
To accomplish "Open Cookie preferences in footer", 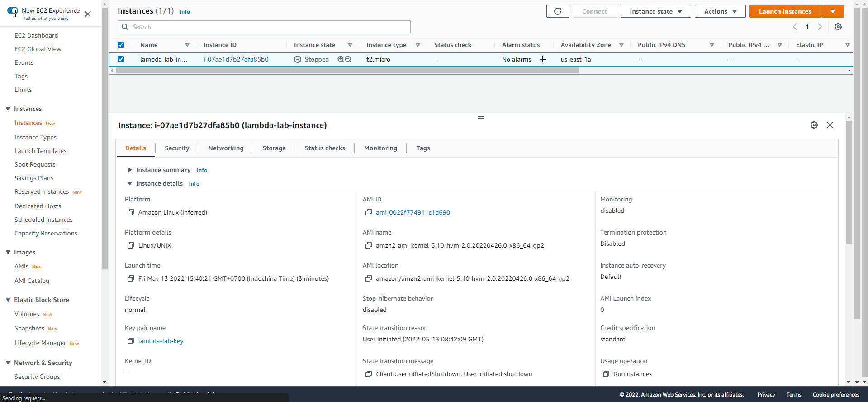I will click(x=836, y=395).
